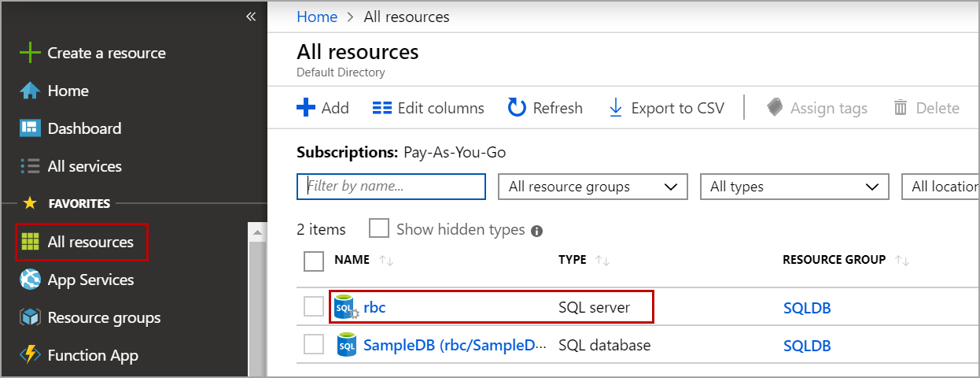Image resolution: width=980 pixels, height=378 pixels.
Task: Tick the SampleDB row checkbox
Action: click(314, 345)
